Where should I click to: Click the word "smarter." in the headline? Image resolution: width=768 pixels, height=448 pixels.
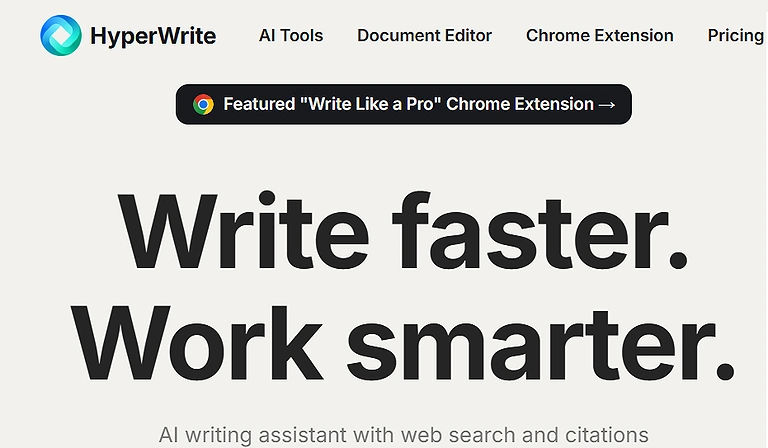coord(541,343)
